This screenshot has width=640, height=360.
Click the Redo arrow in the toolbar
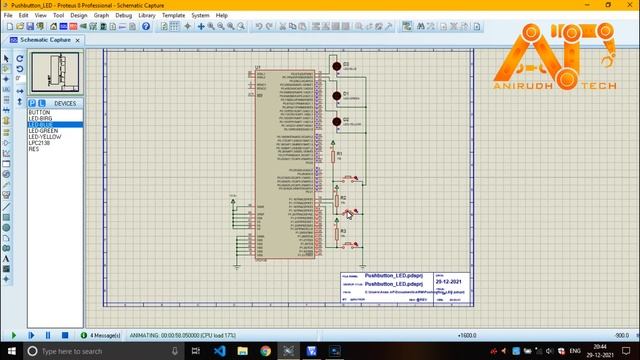[269, 27]
